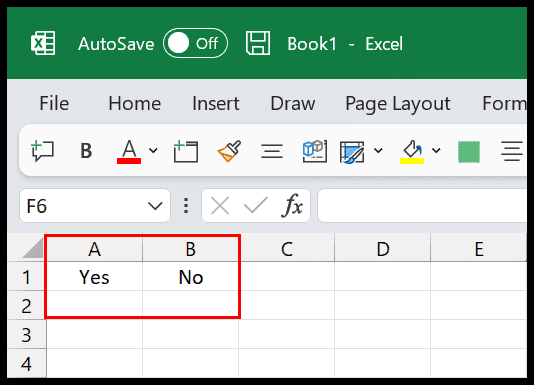Viewport: 534px width, 385px height.
Task: Open the Name Box dropdown showing F6
Action: pyautogui.click(x=155, y=206)
